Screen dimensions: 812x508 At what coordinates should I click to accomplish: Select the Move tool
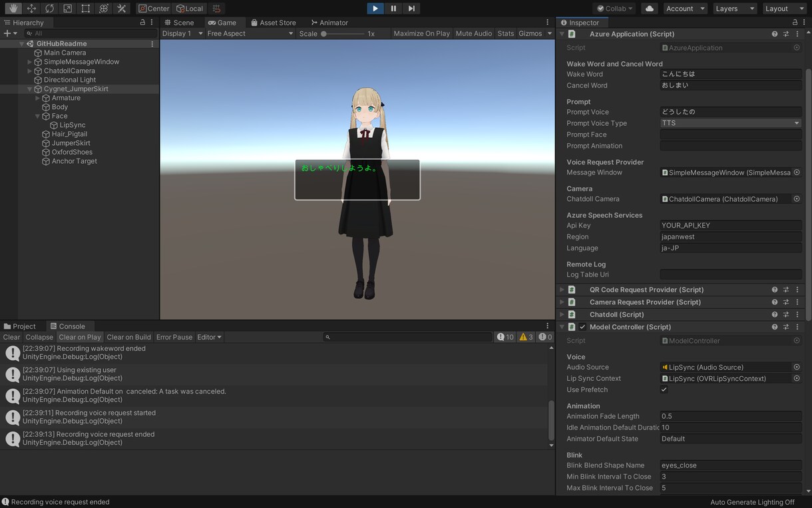(x=31, y=9)
